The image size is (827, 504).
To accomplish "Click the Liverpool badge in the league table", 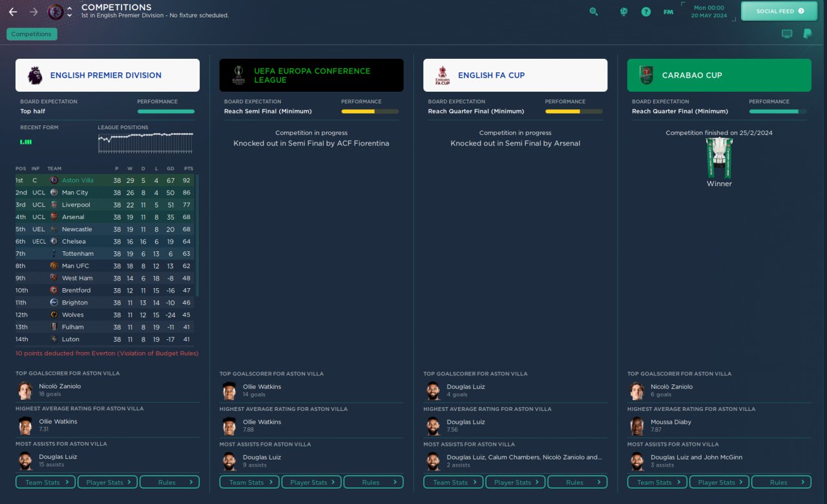I will tap(54, 205).
